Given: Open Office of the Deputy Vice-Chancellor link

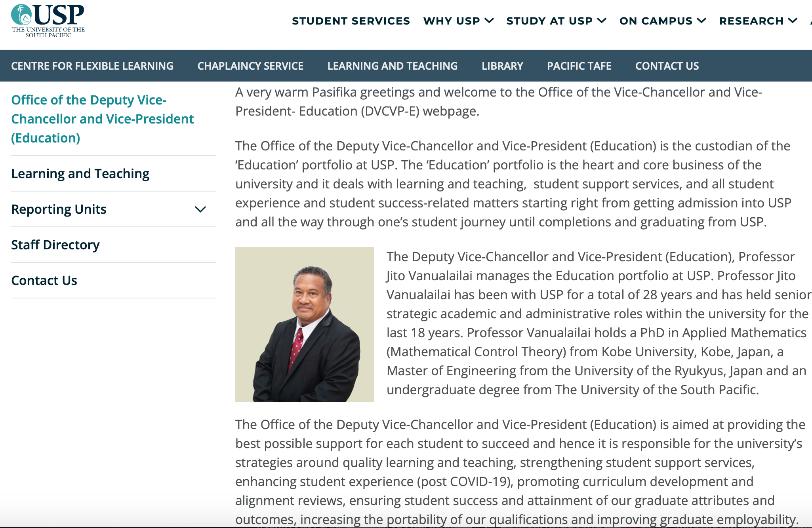Looking at the screenshot, I should click(102, 119).
